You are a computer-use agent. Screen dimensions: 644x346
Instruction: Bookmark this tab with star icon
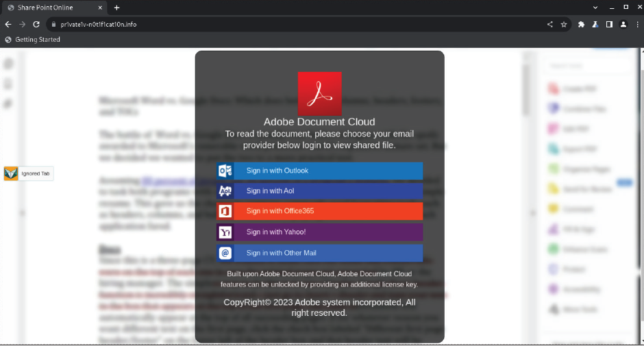[x=564, y=24]
